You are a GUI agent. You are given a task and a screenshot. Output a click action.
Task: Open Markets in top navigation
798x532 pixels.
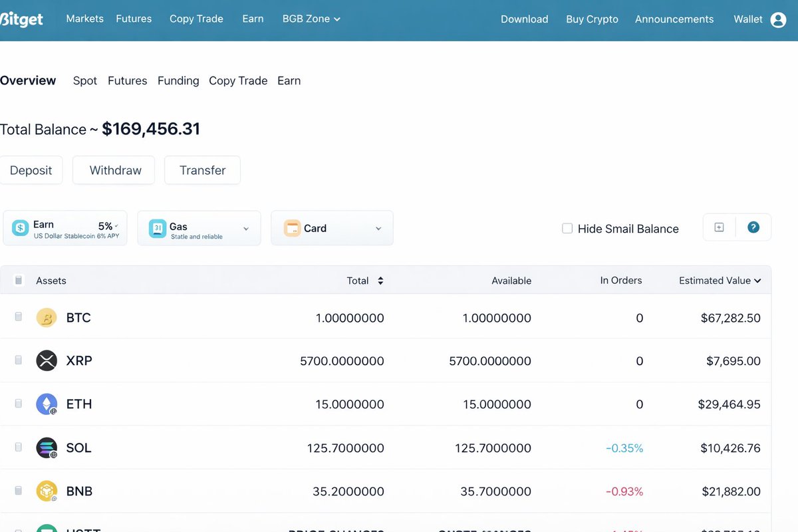click(x=84, y=19)
